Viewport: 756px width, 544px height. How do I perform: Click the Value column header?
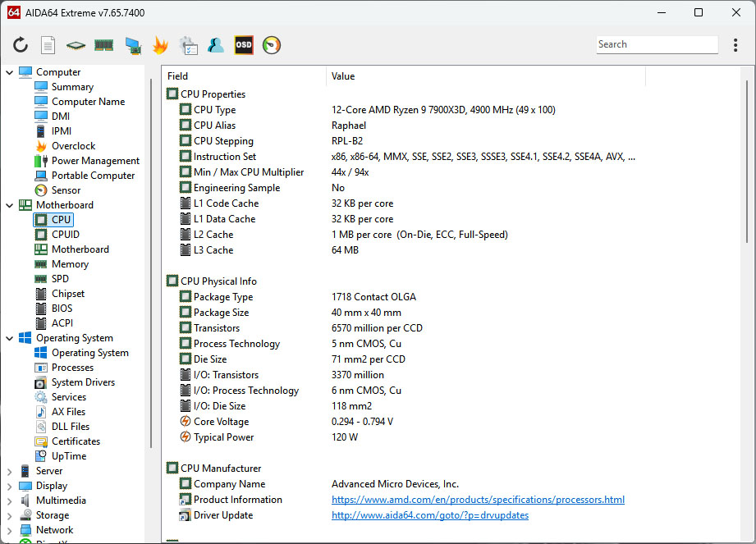pos(486,76)
